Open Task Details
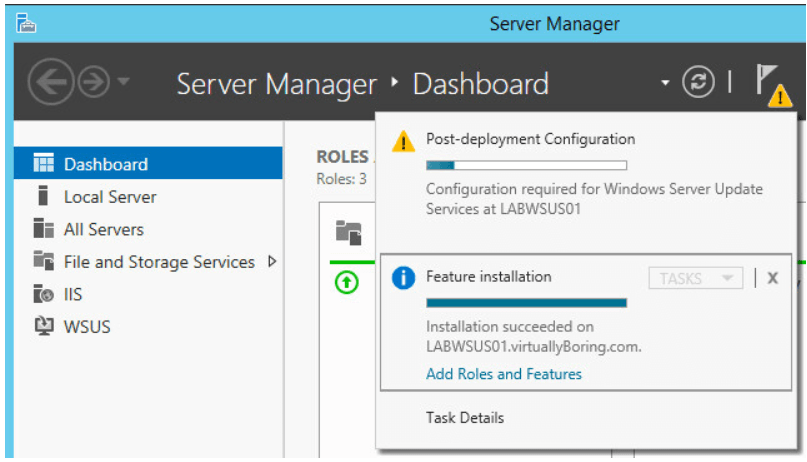Image resolution: width=807 pixels, height=462 pixels. 465,418
